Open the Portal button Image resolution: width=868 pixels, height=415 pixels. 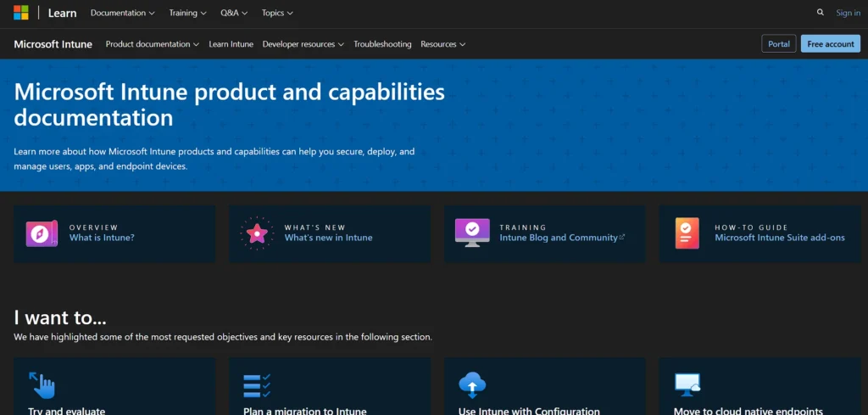click(779, 44)
